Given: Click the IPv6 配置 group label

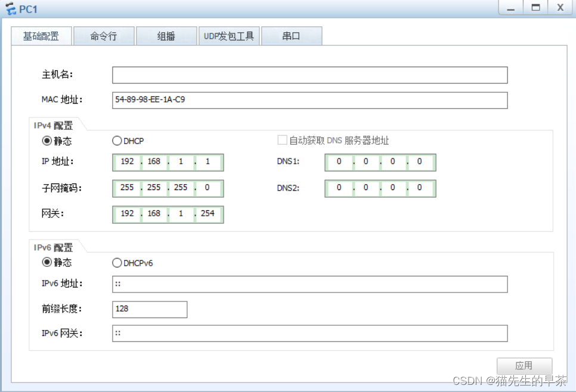Looking at the screenshot, I should 53,248.
